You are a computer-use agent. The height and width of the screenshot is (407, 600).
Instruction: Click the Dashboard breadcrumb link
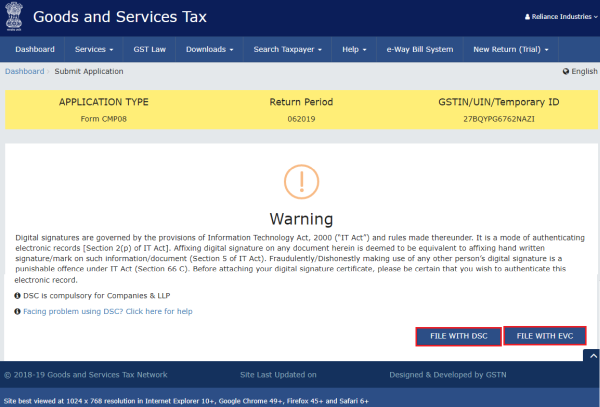click(x=25, y=72)
